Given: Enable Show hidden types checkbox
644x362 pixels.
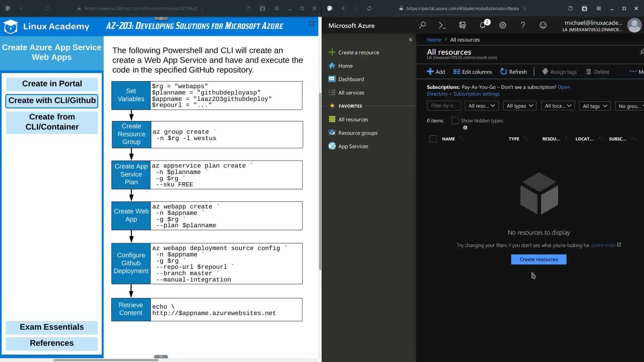Looking at the screenshot, I should click(454, 121).
